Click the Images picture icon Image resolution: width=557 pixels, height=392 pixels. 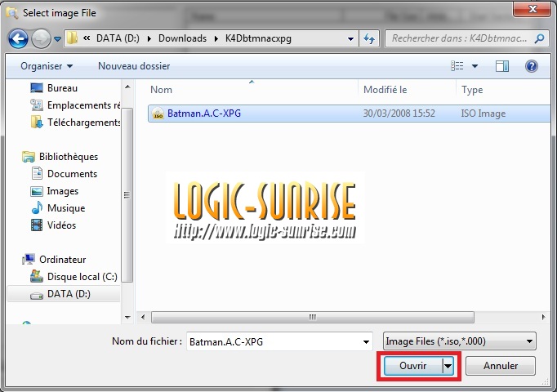click(x=37, y=191)
